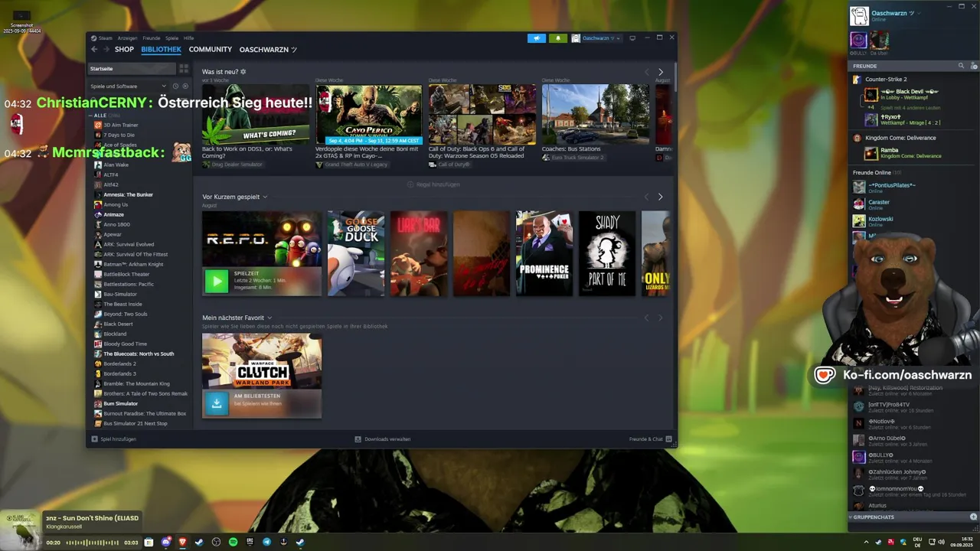
Task: Show next items in Was ist neu
Action: [661, 72]
